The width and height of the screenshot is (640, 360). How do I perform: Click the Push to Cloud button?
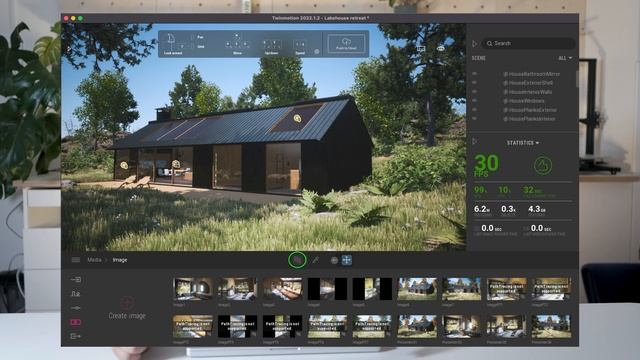coord(346,43)
